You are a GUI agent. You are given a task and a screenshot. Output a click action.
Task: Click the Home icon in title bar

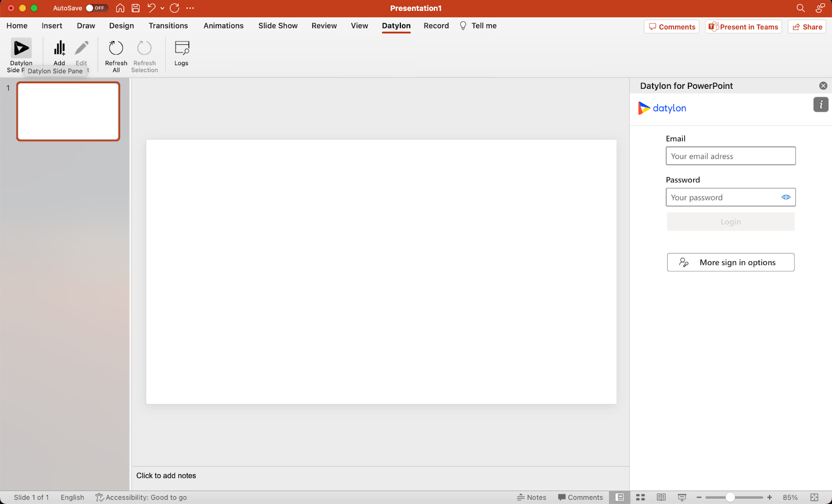click(x=120, y=8)
